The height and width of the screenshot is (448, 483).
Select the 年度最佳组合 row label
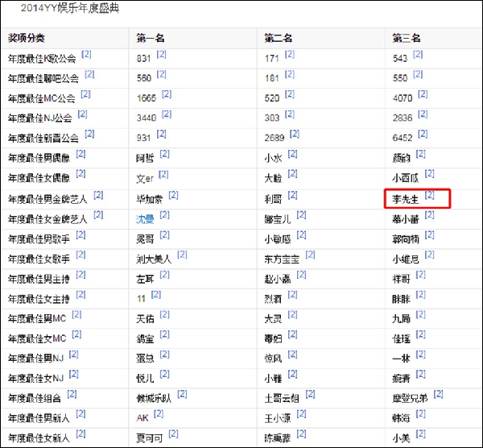pos(35,398)
